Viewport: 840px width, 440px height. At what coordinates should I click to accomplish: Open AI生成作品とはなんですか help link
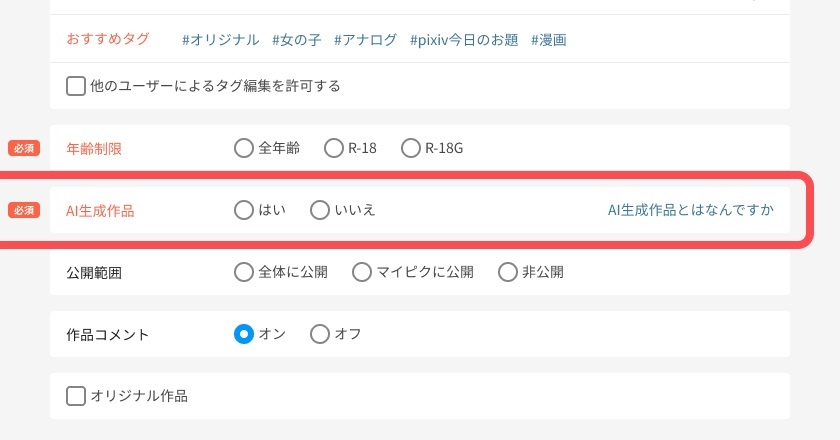pyautogui.click(x=691, y=210)
